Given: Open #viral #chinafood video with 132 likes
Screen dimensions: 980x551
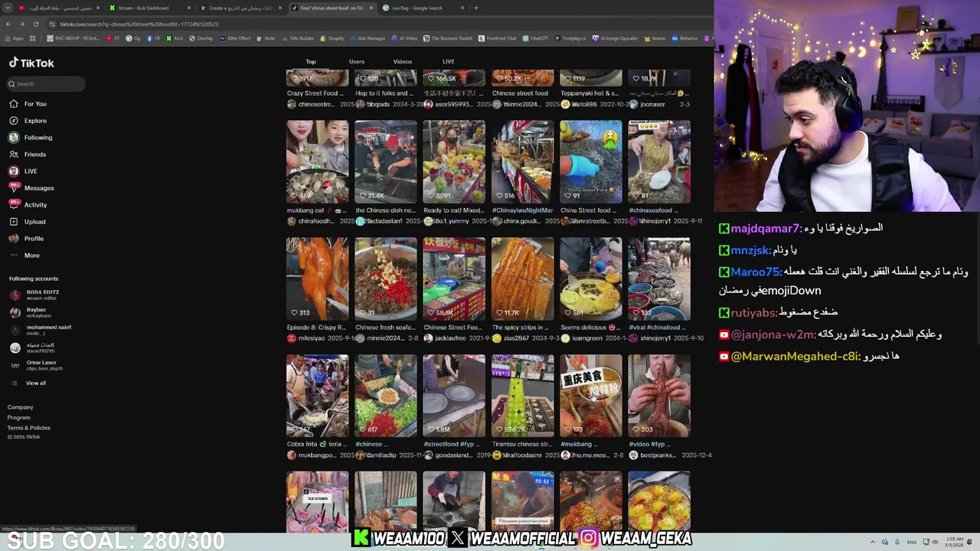Looking at the screenshot, I should (659, 279).
